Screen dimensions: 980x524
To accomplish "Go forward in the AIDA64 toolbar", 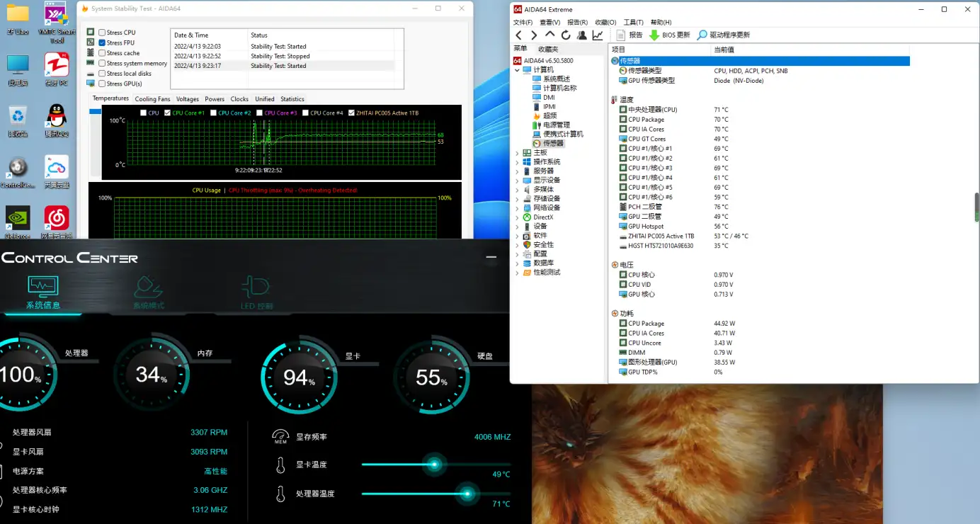I will coord(534,35).
